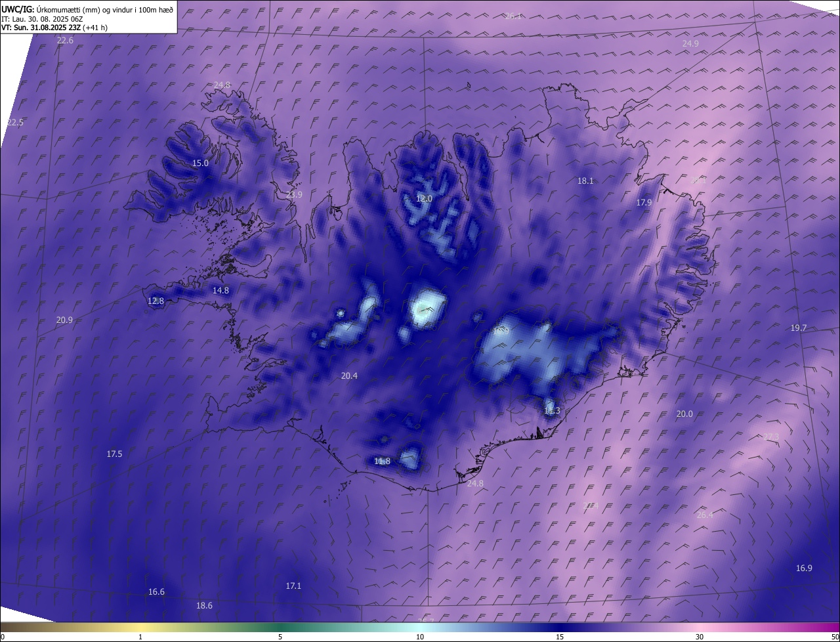The height and width of the screenshot is (642, 840).
Task: Select the color scale tick labeled 50
Action: pos(835,637)
